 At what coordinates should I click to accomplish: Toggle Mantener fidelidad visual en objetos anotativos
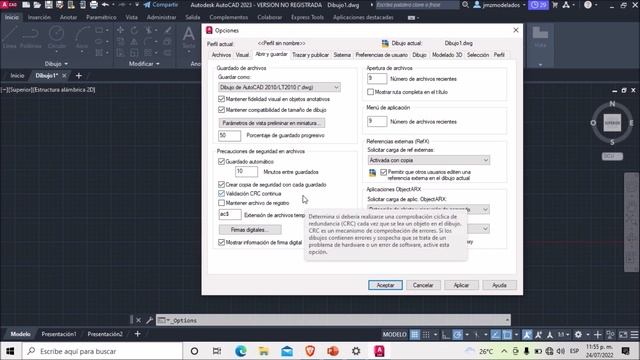coord(222,99)
